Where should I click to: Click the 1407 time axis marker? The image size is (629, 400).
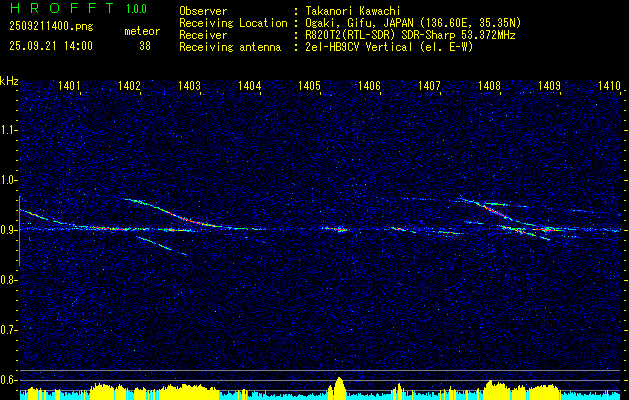[x=429, y=85]
